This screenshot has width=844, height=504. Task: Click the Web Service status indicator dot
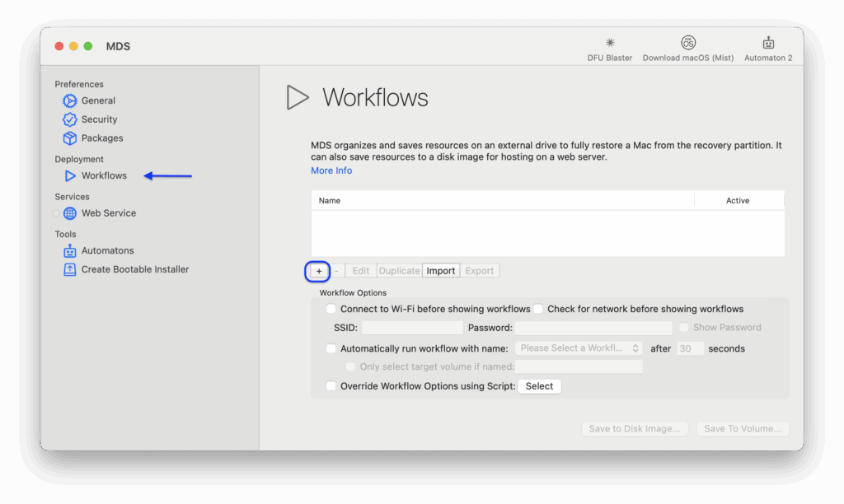click(x=56, y=213)
